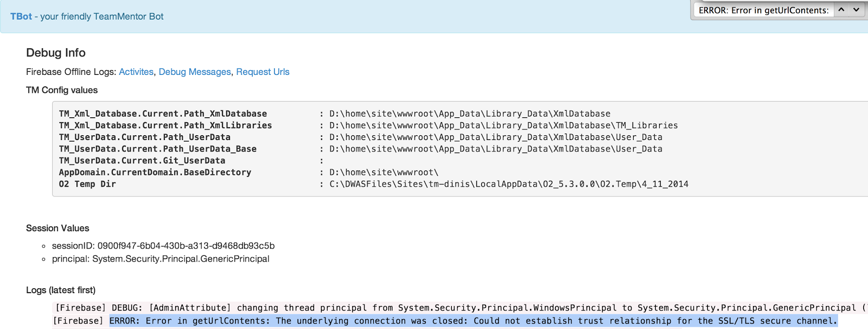Open the Debug Messages log link
The width and height of the screenshot is (868, 329).
[x=195, y=72]
